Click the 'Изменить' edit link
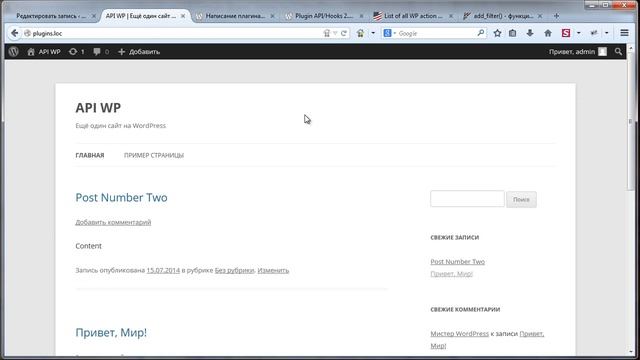The height and width of the screenshot is (360, 640). point(273,270)
